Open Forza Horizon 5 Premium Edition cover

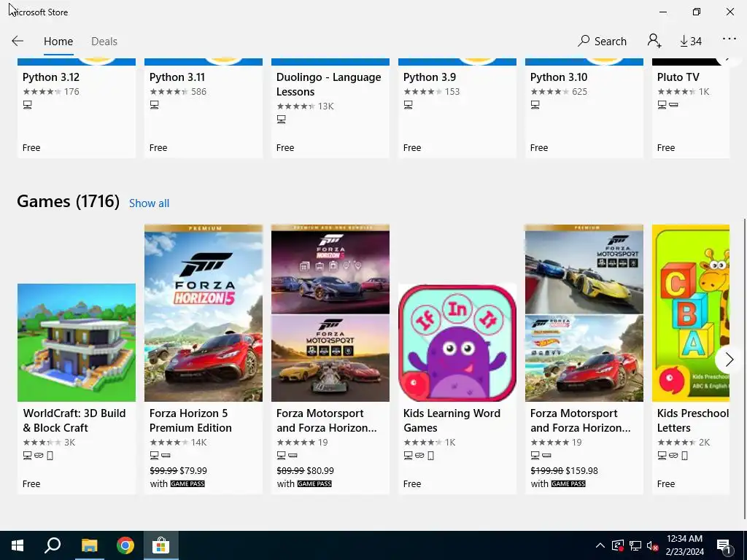[x=204, y=313]
